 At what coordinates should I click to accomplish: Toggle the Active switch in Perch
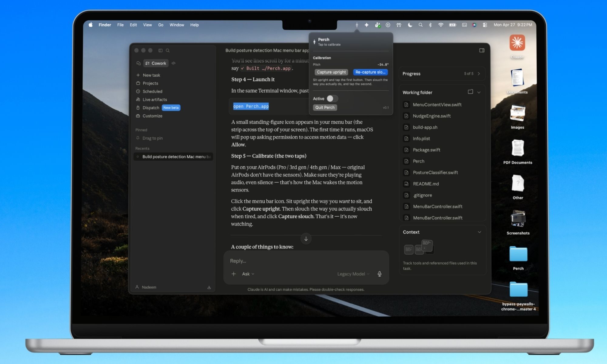[x=332, y=99]
